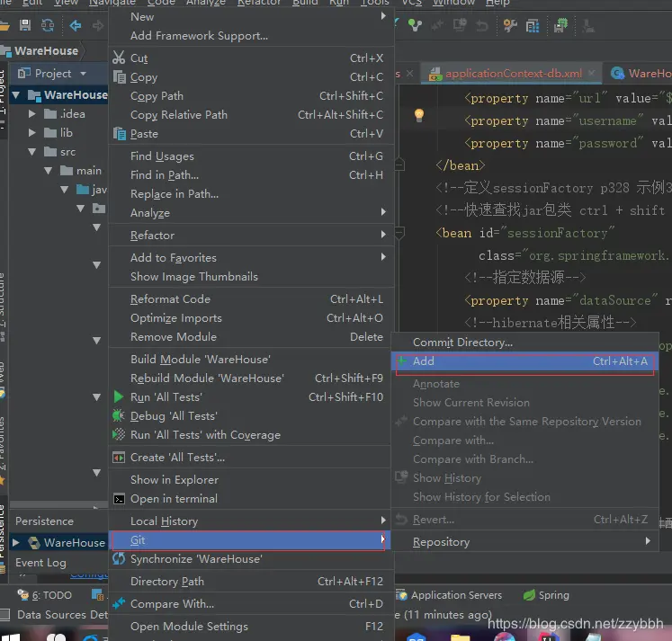Open the Project view dropdown
Viewport: 672px width, 641px height.
[x=83, y=74]
